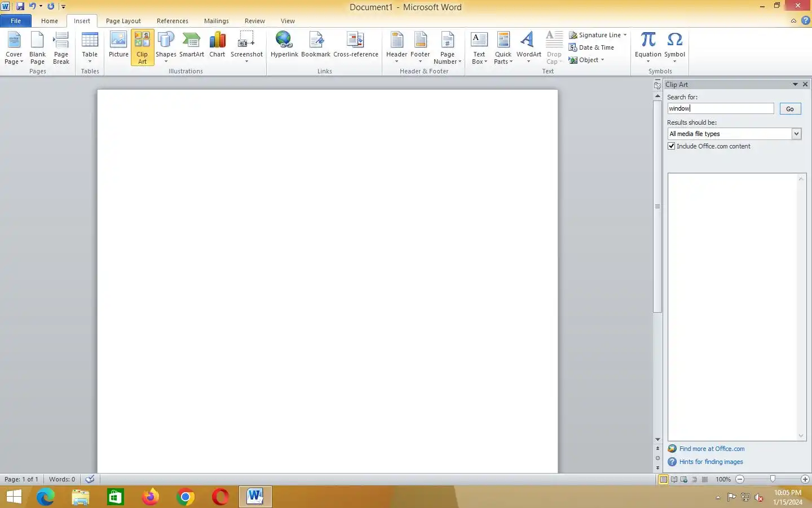812x508 pixels.
Task: Minimize the ribbon using the chevron
Action: (x=793, y=21)
